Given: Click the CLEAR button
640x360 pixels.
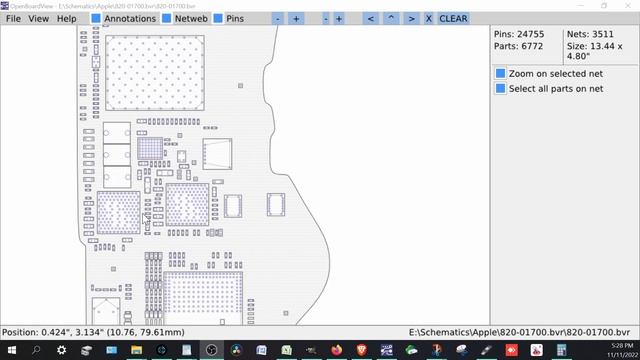Looking at the screenshot, I should [x=453, y=19].
